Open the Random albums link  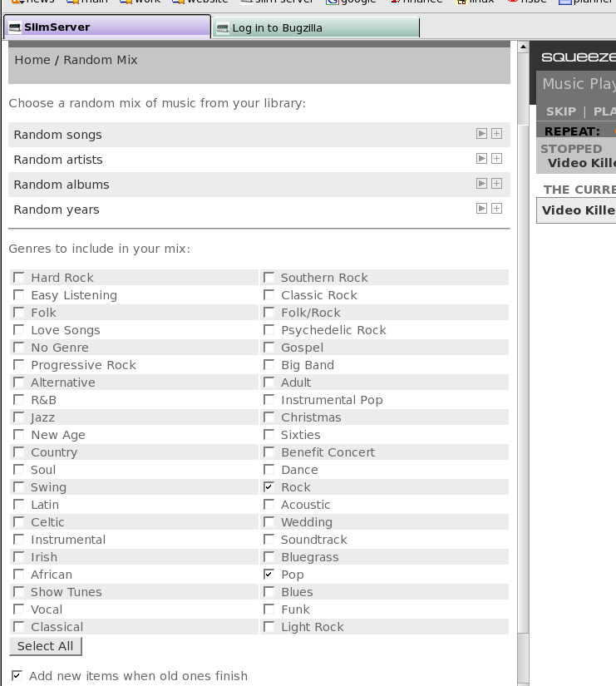[62, 185]
